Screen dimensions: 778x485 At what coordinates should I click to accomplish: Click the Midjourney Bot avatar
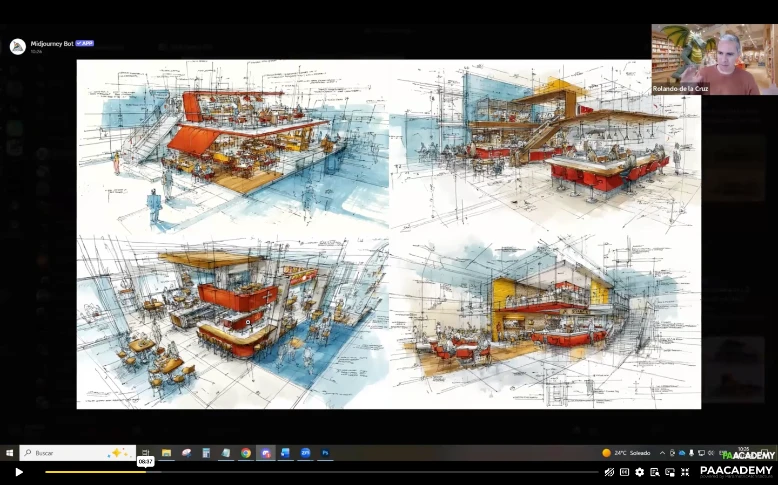click(x=17, y=46)
